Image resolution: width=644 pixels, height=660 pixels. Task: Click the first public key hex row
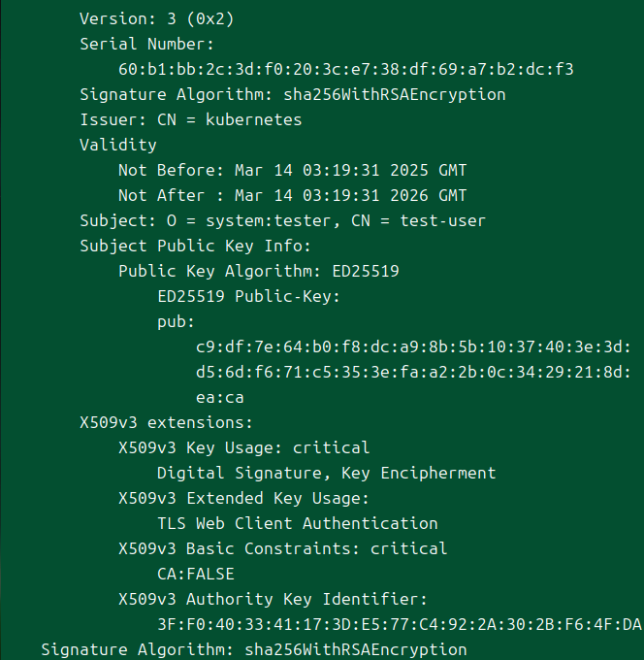pos(413,346)
